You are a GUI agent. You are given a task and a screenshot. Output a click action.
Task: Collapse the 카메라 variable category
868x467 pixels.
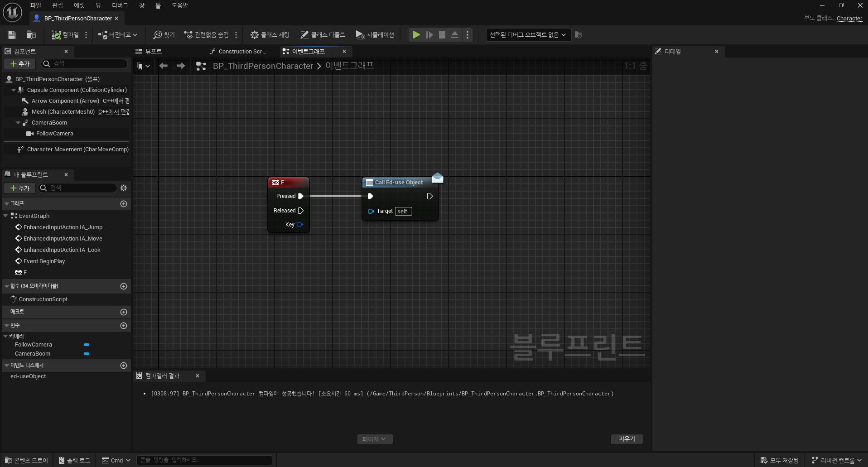5,336
